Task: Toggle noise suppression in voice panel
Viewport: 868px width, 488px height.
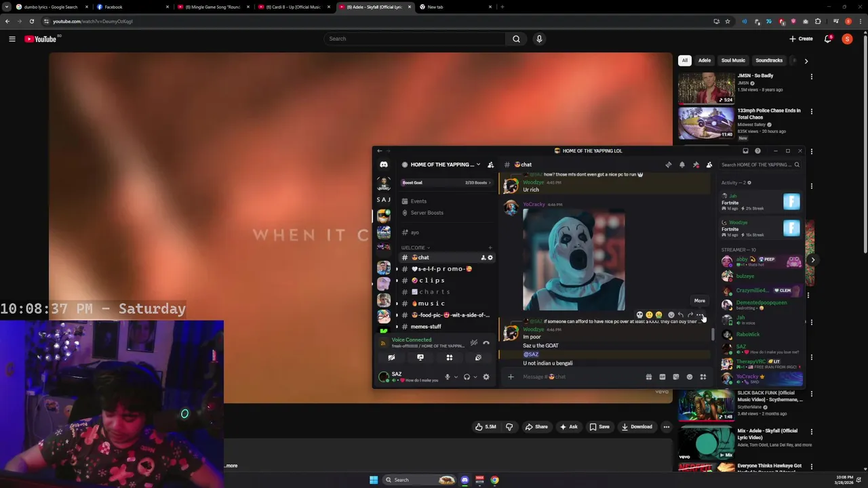Action: (x=474, y=343)
